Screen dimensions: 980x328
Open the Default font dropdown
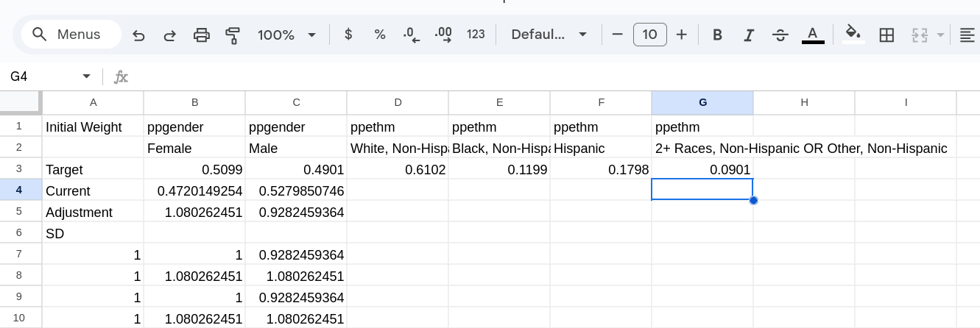point(549,35)
